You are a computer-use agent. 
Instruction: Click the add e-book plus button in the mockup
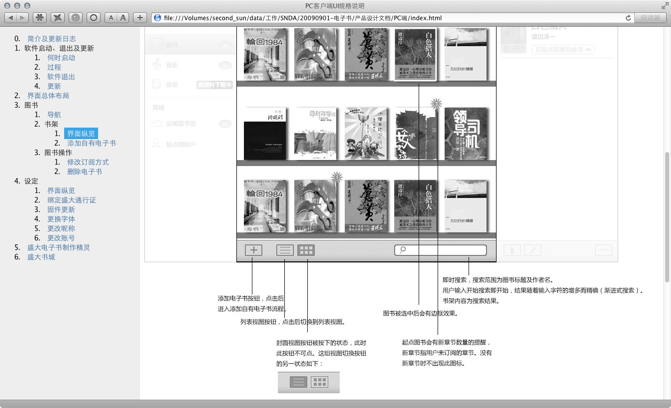tap(253, 250)
